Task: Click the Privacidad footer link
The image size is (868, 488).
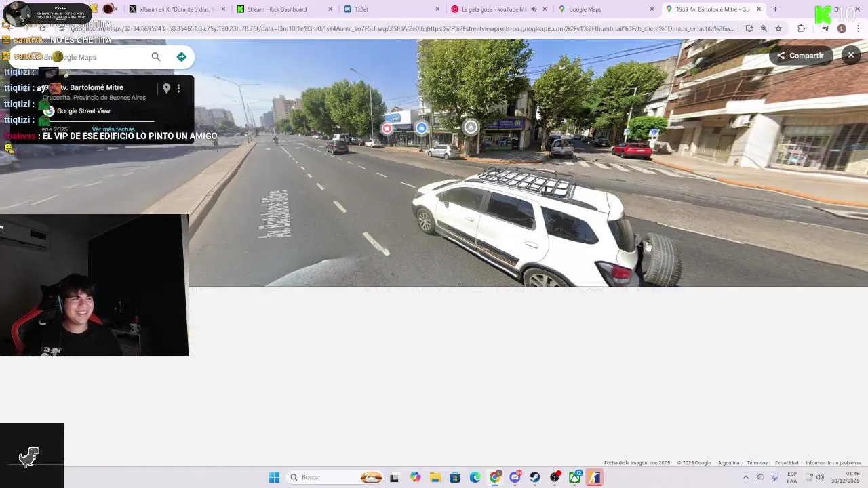Action: click(x=787, y=463)
